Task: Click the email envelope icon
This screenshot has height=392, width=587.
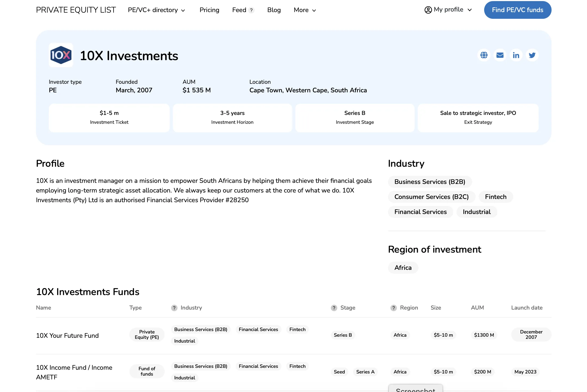Action: [x=500, y=55]
